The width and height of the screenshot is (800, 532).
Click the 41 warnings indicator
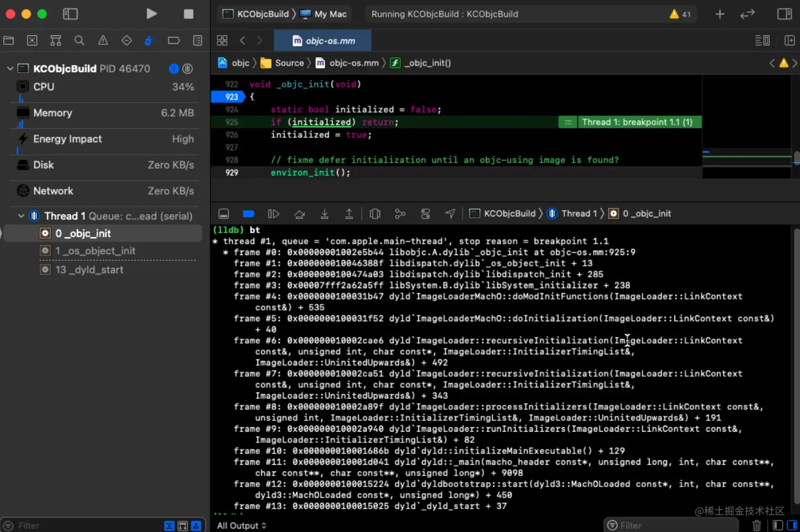pos(679,14)
